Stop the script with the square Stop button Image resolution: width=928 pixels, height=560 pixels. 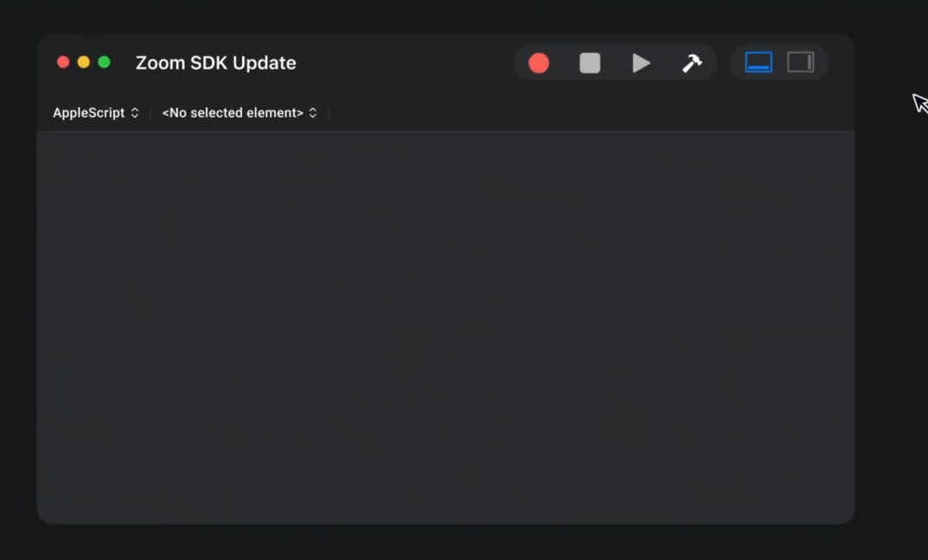coord(589,63)
